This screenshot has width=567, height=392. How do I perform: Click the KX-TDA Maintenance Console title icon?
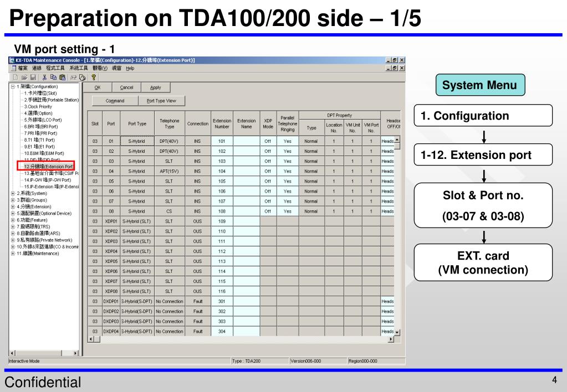(12, 60)
